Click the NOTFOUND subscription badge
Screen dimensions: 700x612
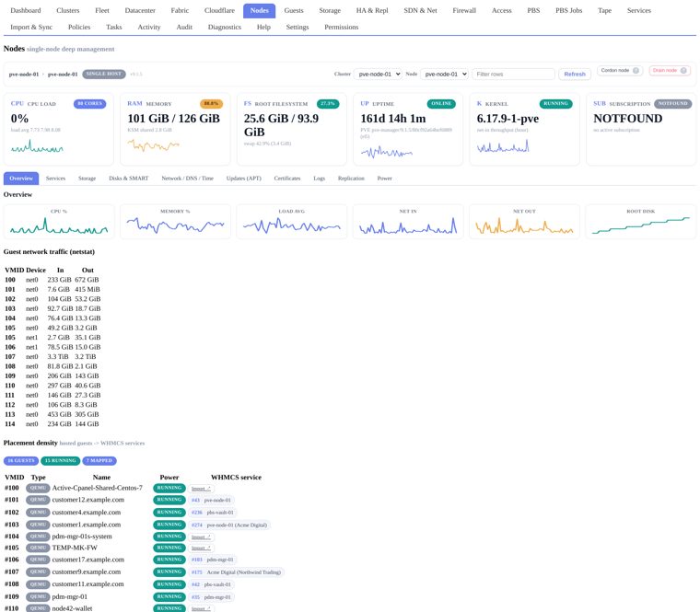pos(672,103)
